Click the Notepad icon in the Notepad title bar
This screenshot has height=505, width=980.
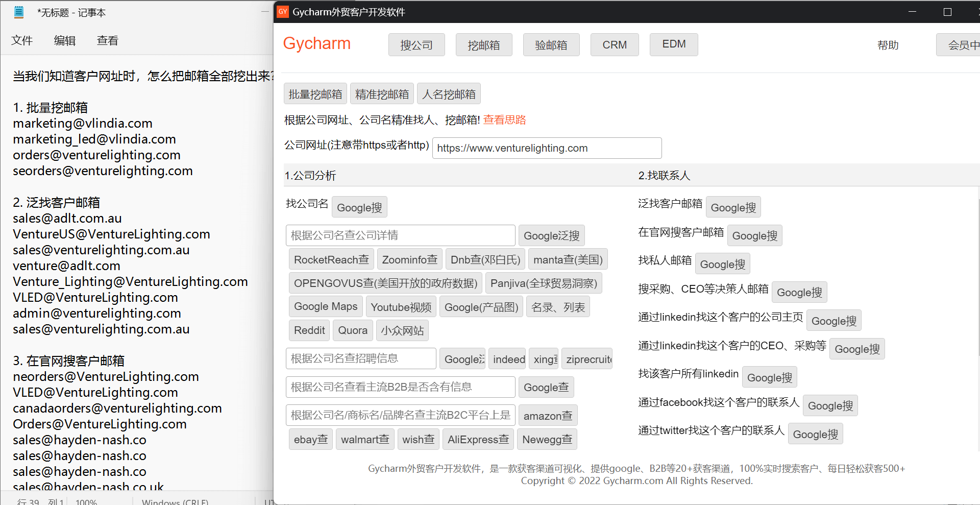tap(19, 12)
